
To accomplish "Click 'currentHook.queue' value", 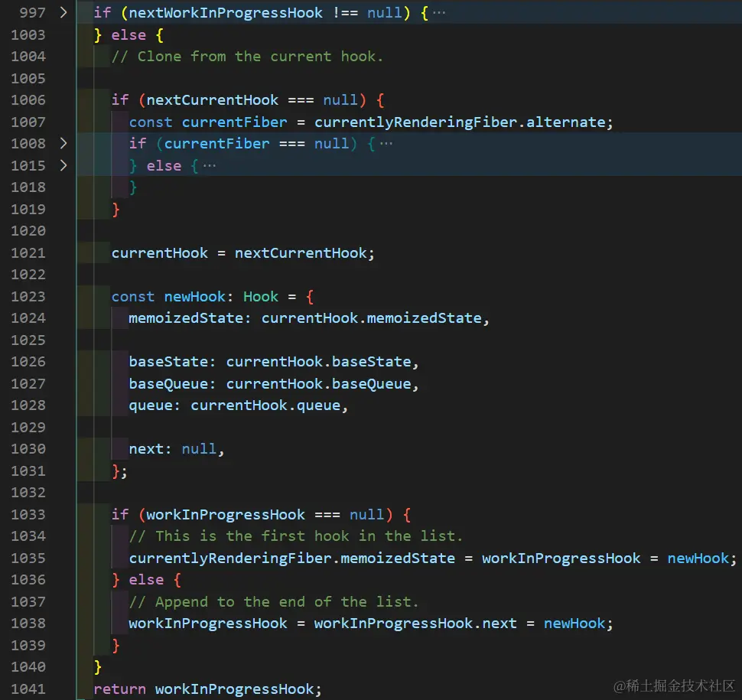I will [x=265, y=405].
